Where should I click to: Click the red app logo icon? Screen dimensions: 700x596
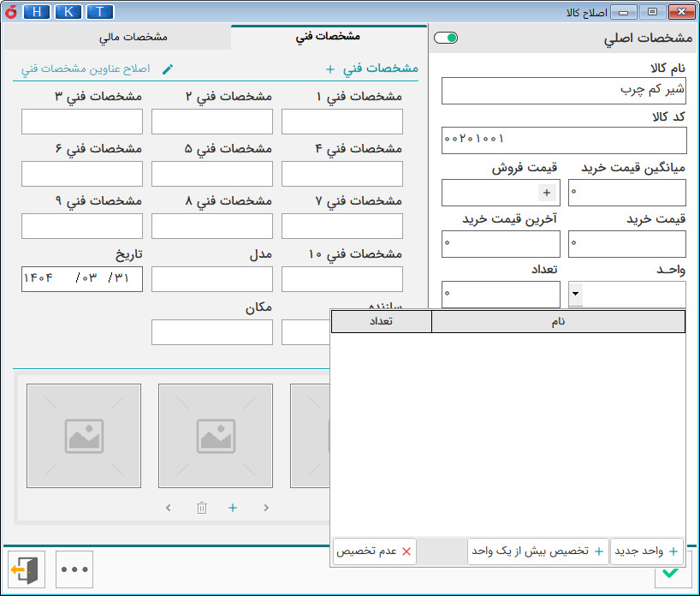(11, 12)
